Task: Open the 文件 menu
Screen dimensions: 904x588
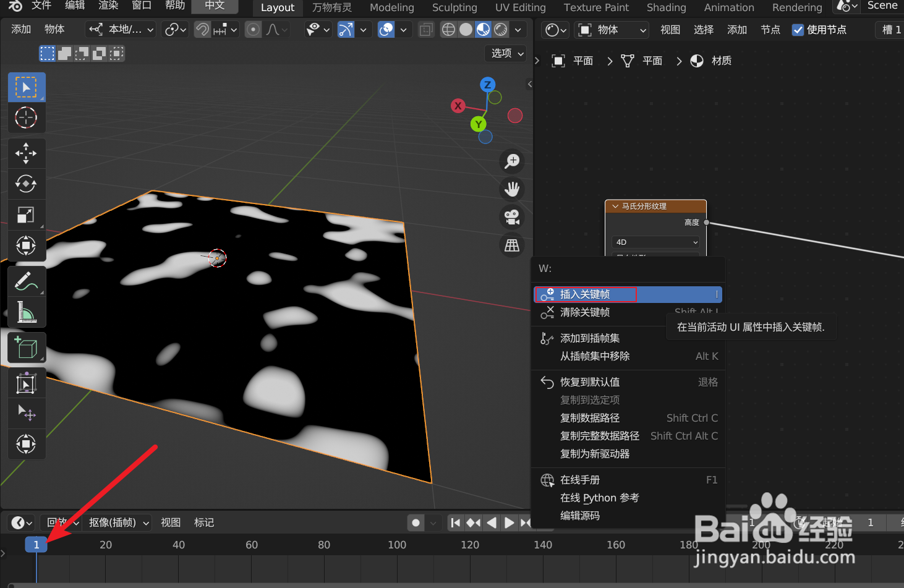Action: [41, 6]
